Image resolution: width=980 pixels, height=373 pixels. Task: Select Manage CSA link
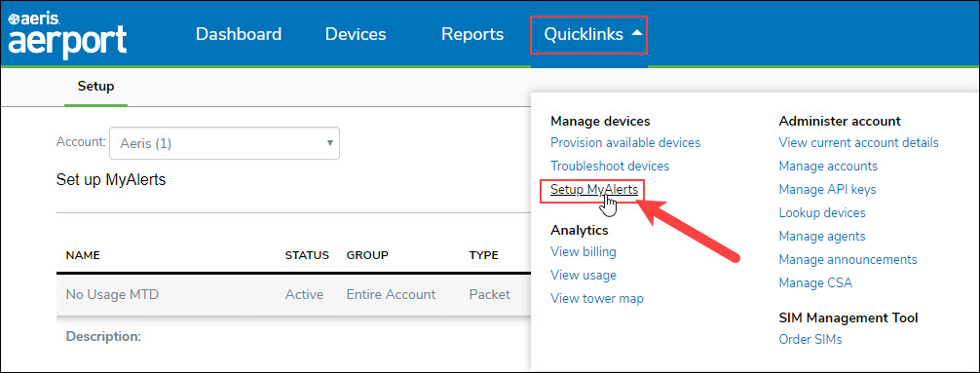click(x=815, y=283)
